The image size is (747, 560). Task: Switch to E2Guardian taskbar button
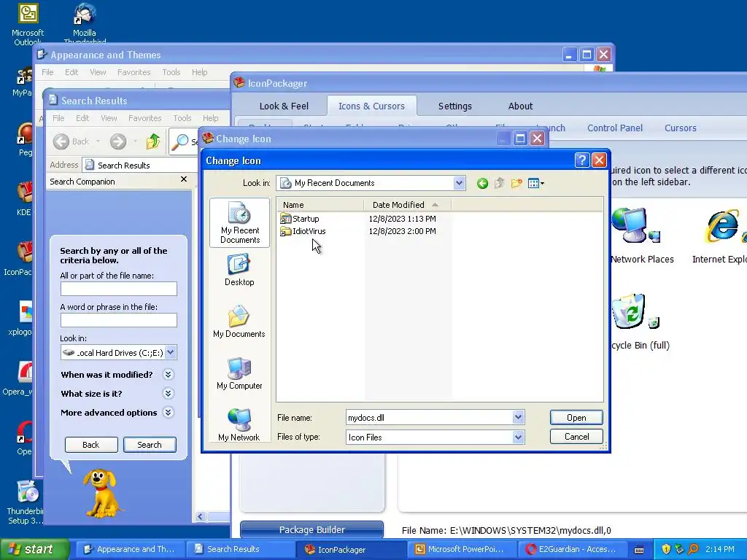[572, 549]
